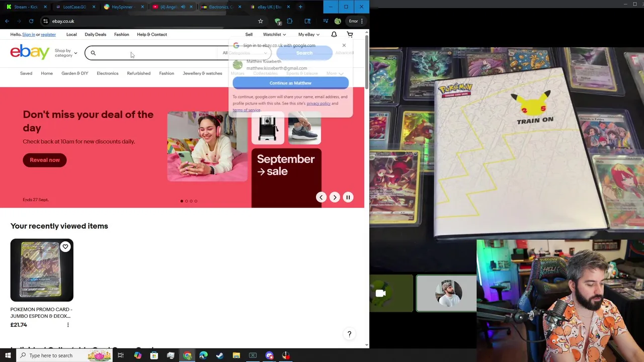The image size is (644, 362).
Task: Show the next banner slide
Action: point(335,197)
